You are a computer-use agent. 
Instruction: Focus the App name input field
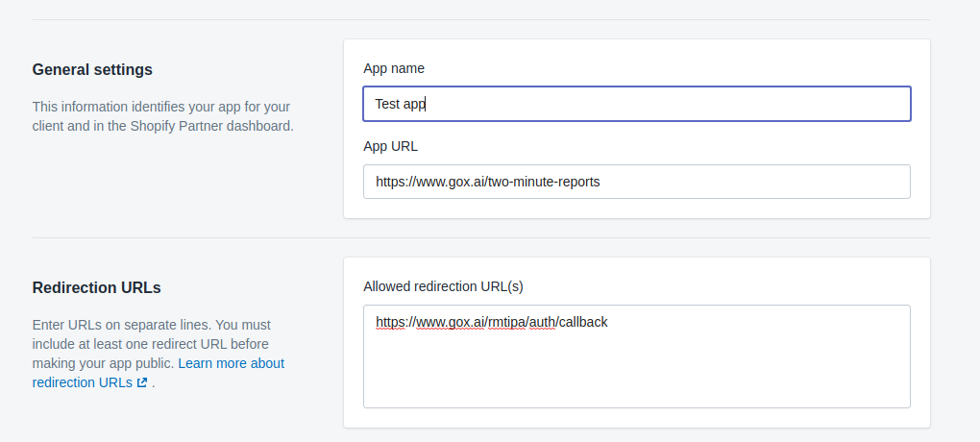click(637, 104)
